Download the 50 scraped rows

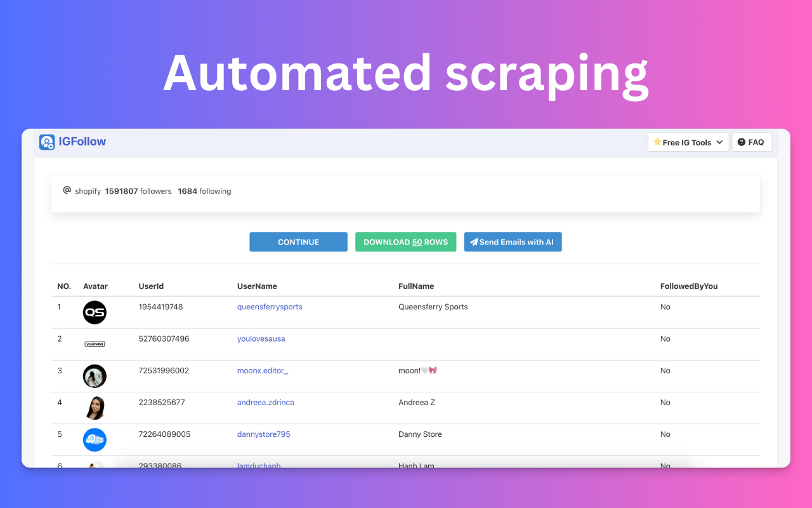point(405,242)
